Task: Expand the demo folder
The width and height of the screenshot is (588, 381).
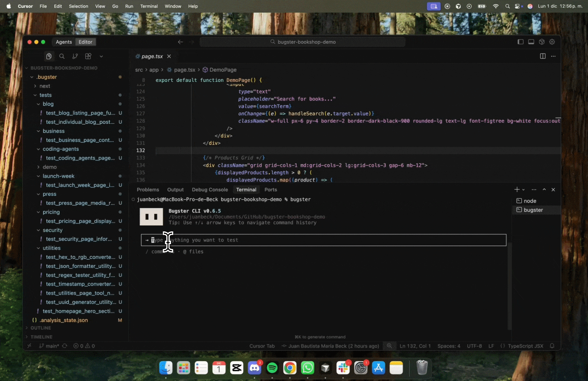Action: pyautogui.click(x=49, y=167)
